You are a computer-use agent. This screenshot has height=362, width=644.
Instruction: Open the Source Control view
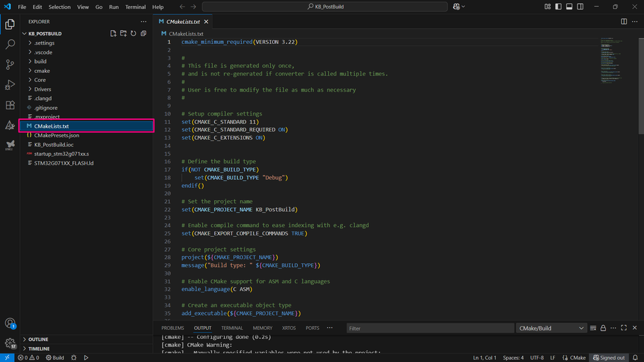click(x=10, y=65)
